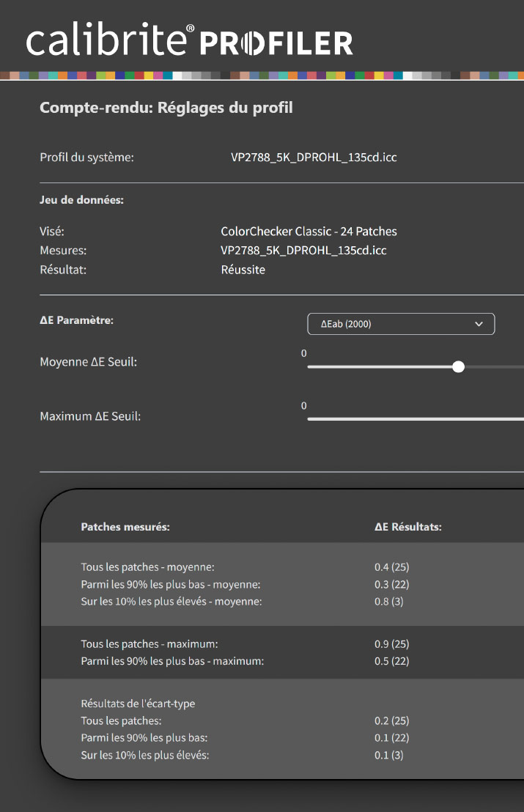Click the Réussite result text
The height and width of the screenshot is (812, 524).
(243, 270)
